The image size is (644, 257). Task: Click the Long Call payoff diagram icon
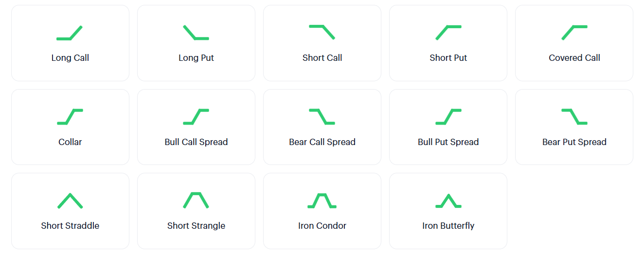point(70,33)
